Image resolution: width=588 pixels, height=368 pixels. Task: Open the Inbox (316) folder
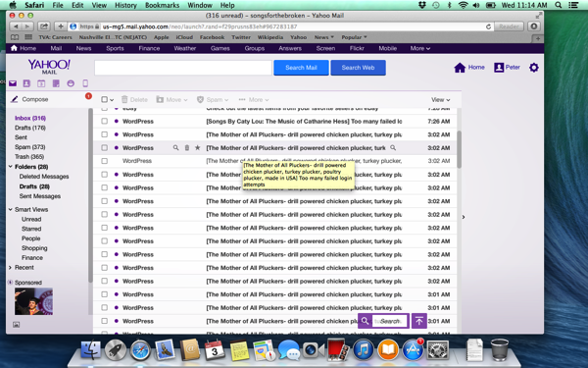[x=30, y=118]
